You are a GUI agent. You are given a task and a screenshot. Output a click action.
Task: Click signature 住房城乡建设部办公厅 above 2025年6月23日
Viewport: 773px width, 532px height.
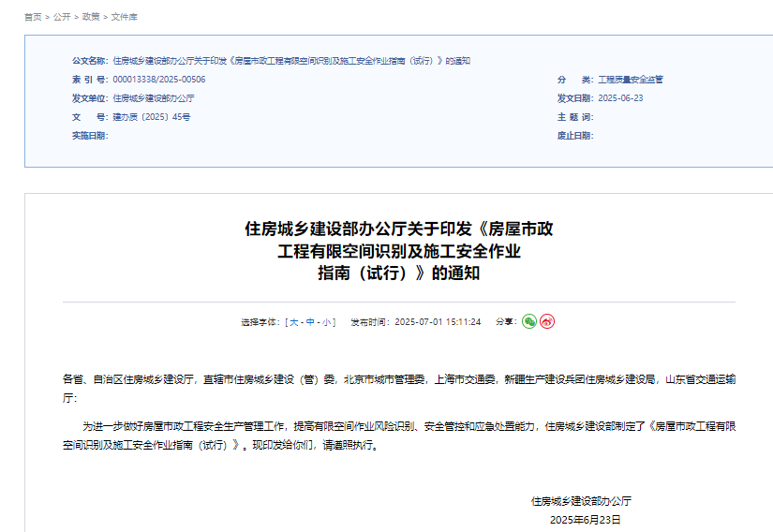(x=581, y=501)
